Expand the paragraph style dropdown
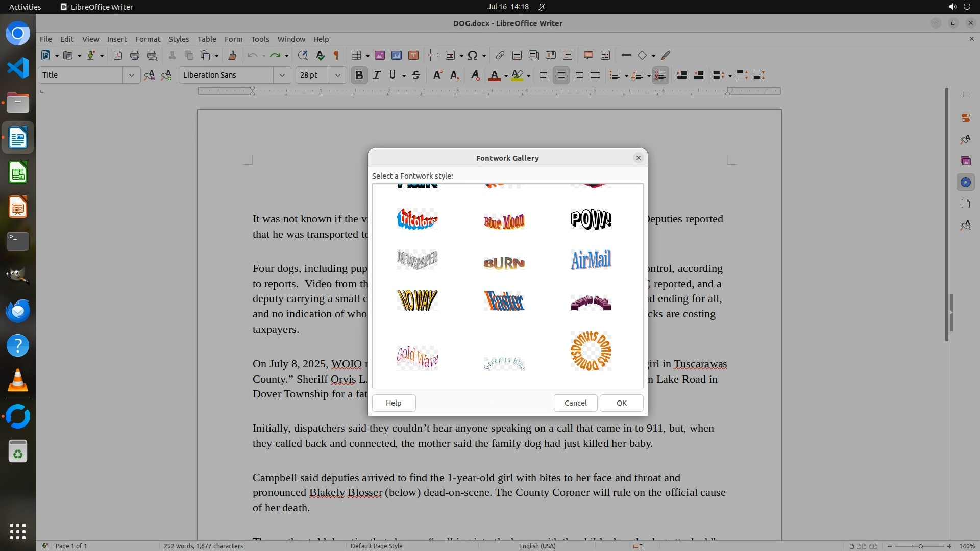980x551 pixels. (x=131, y=76)
